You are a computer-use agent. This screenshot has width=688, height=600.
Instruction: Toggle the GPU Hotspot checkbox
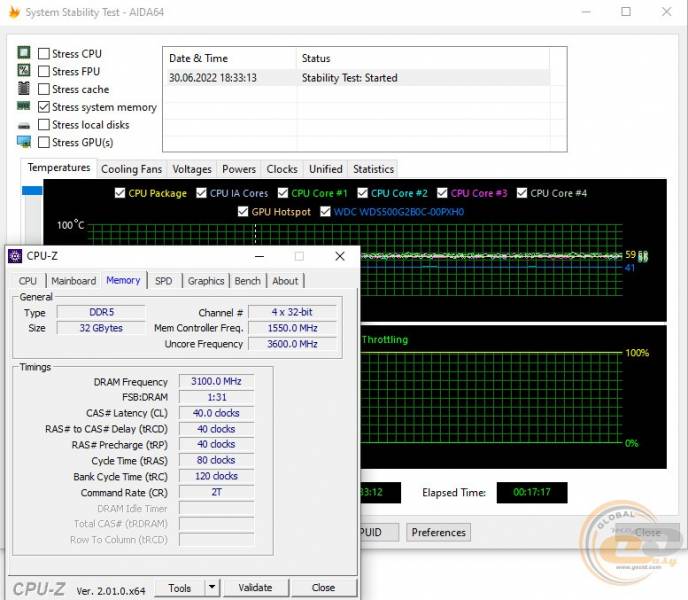tap(243, 212)
